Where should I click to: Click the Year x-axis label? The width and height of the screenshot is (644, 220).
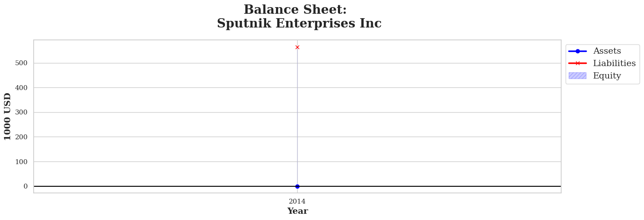click(297, 211)
